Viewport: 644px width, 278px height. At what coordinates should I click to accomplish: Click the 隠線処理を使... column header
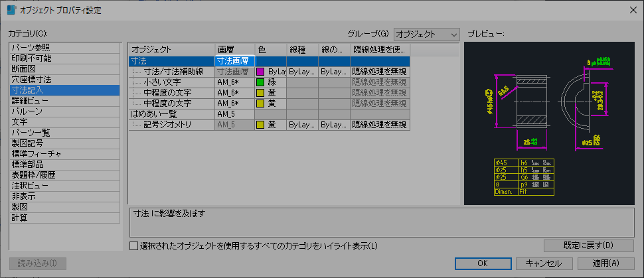(x=380, y=50)
